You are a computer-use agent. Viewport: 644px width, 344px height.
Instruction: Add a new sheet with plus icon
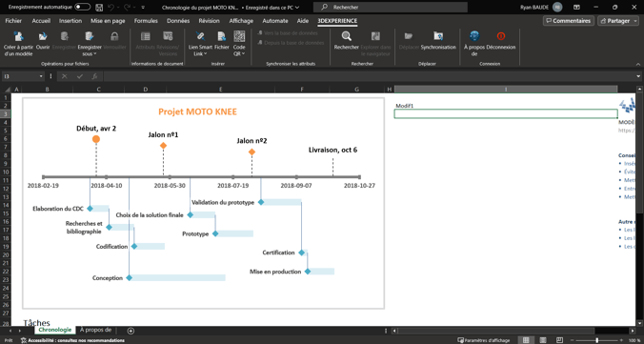131,331
